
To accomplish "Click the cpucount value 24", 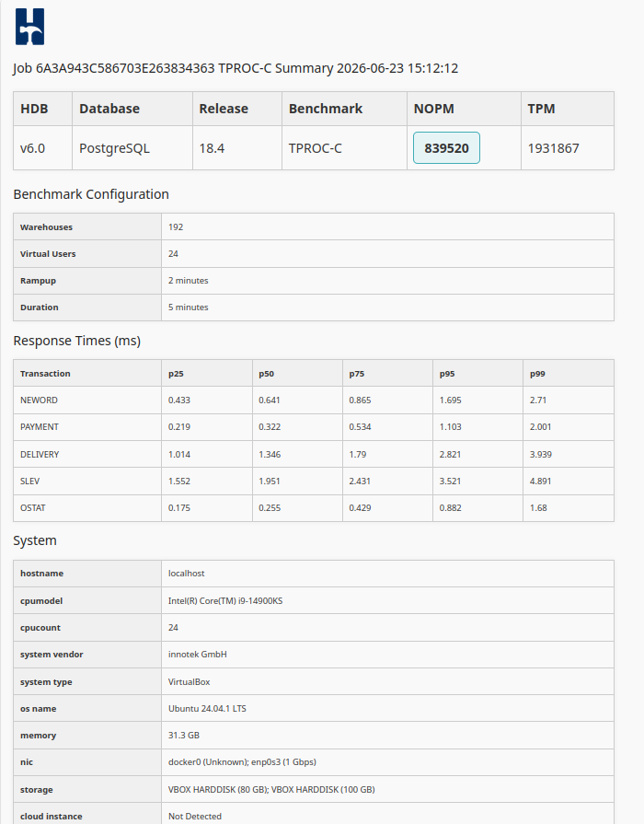I will [x=173, y=628].
